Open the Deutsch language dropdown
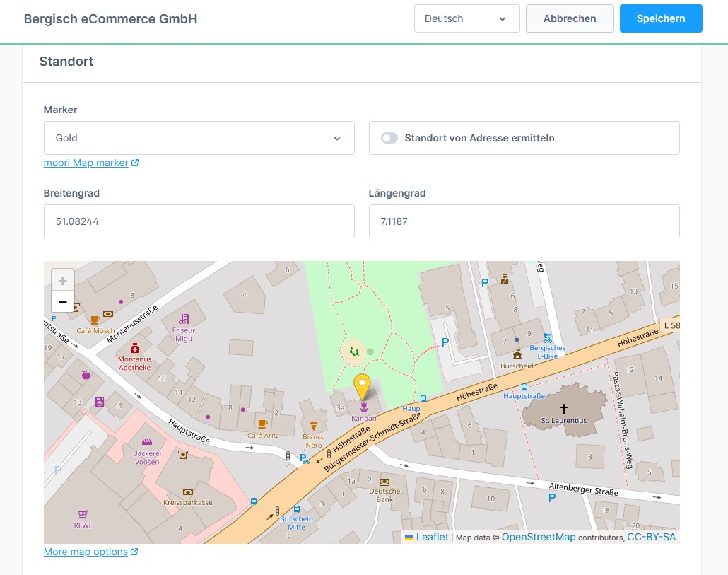Viewport: 728px width, 575px height. tap(466, 18)
